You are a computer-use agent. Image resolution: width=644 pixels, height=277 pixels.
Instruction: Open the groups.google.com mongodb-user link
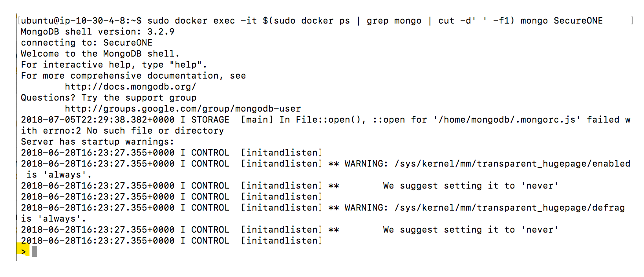coord(183,109)
